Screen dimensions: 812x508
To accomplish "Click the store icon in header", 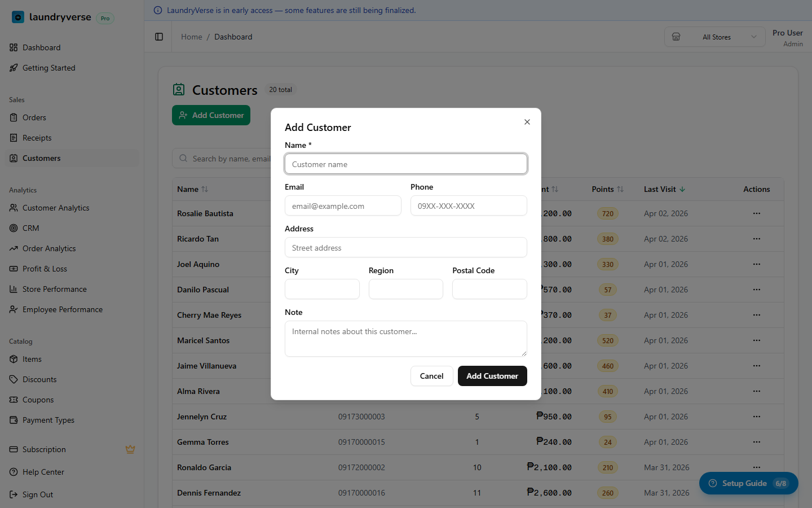I will tap(676, 37).
